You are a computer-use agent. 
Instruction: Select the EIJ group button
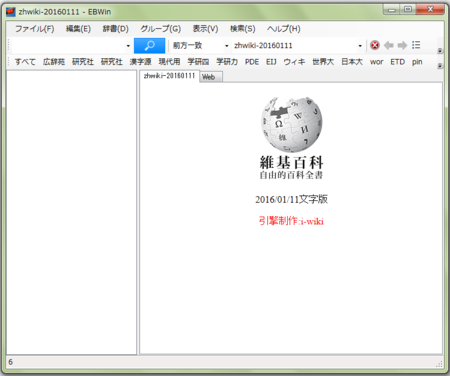271,62
